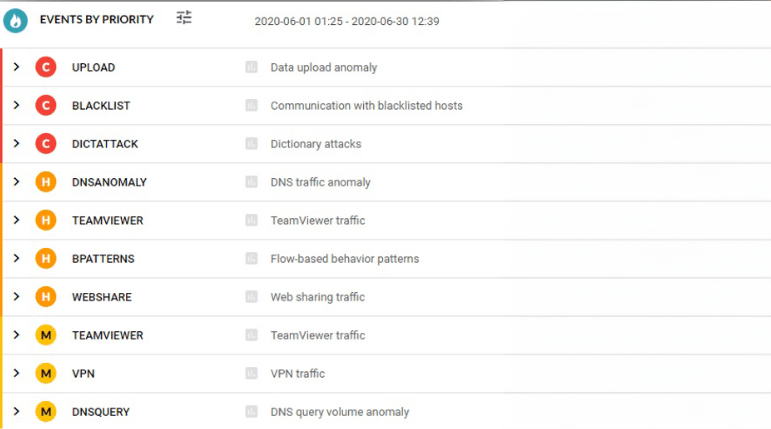The image size is (771, 429).
Task: Click the date range 2020-06-01 to 2020-06-30
Action: [347, 21]
